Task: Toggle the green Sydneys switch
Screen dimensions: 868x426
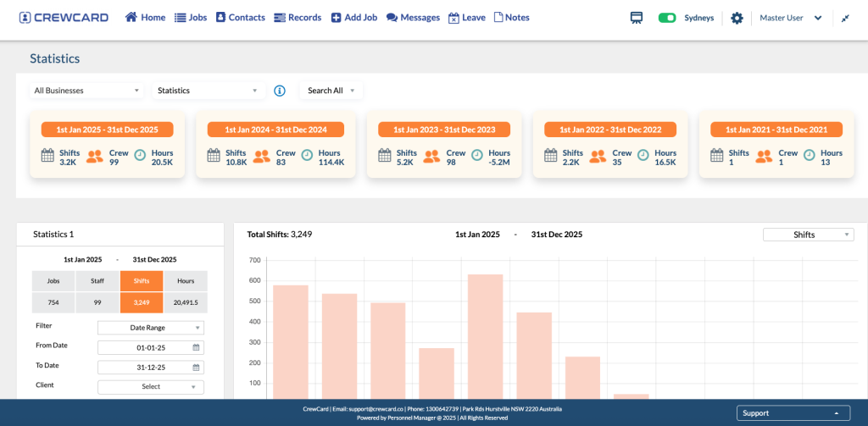Action: point(667,18)
